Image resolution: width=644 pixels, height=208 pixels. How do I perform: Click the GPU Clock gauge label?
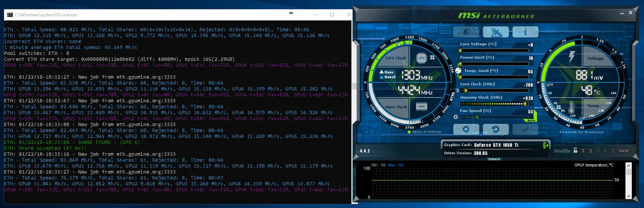(396, 58)
